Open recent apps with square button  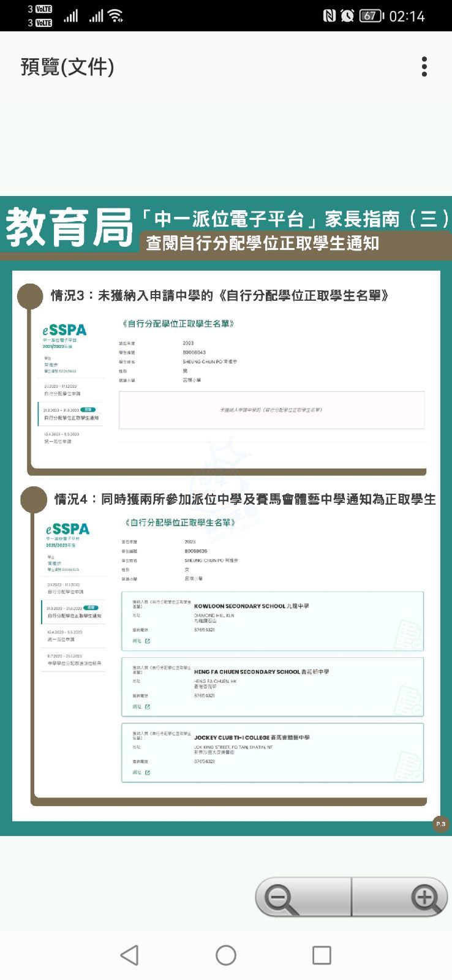(322, 955)
